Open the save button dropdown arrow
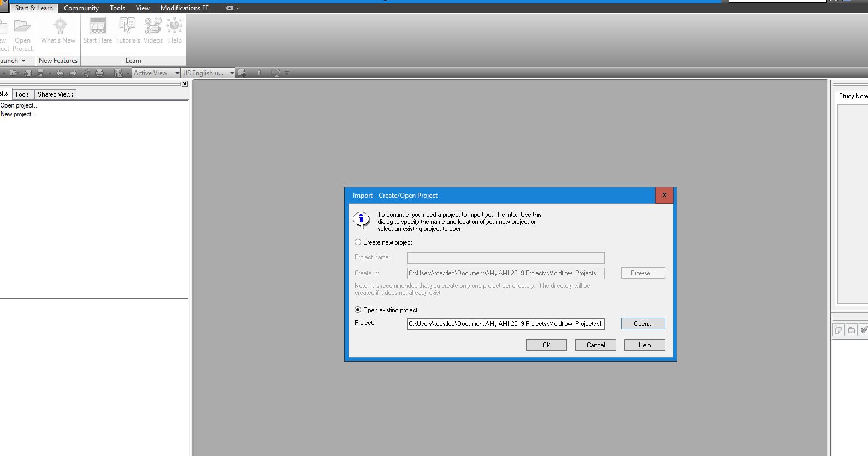868x456 pixels. (x=50, y=73)
